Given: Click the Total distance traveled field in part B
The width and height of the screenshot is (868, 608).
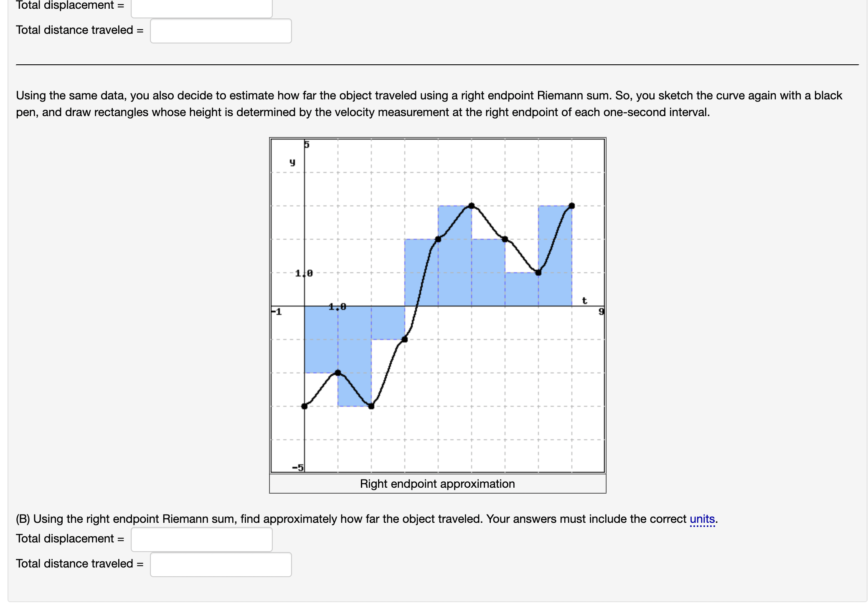Looking at the screenshot, I should (221, 565).
